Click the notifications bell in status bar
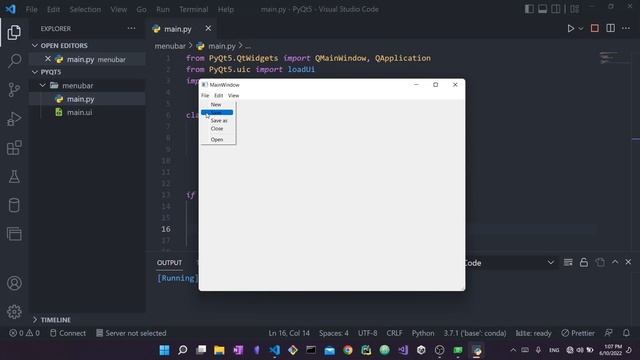 coord(626,333)
